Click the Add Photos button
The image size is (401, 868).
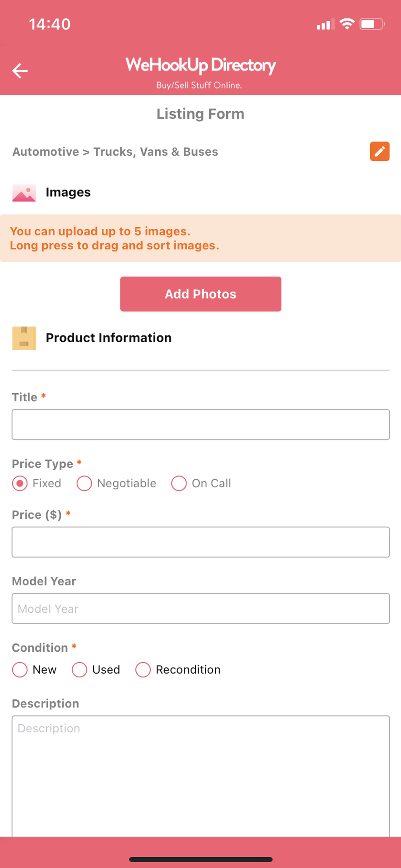[x=200, y=294]
